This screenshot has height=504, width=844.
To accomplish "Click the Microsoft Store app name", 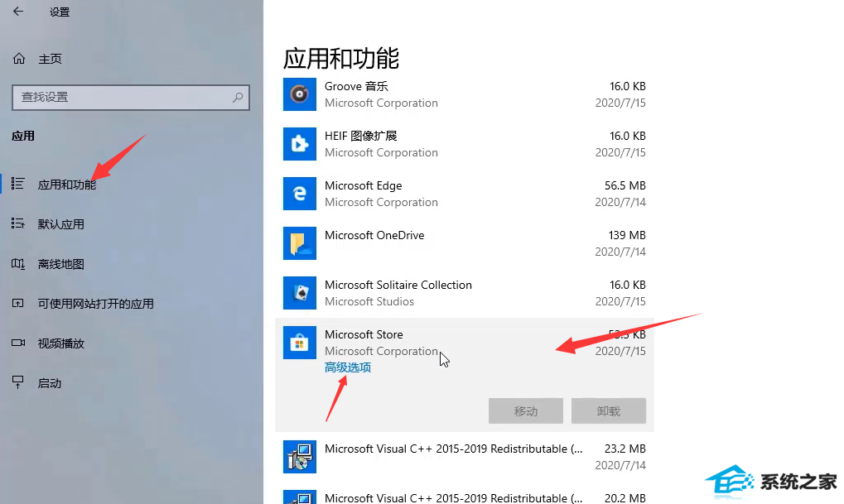I will point(364,334).
